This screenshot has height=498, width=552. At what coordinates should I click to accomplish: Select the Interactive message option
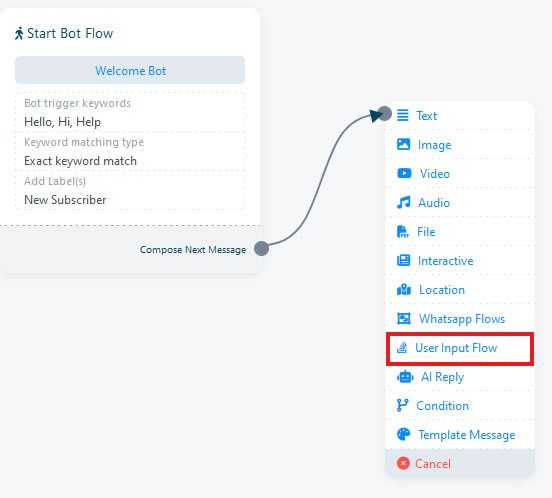pos(460,260)
